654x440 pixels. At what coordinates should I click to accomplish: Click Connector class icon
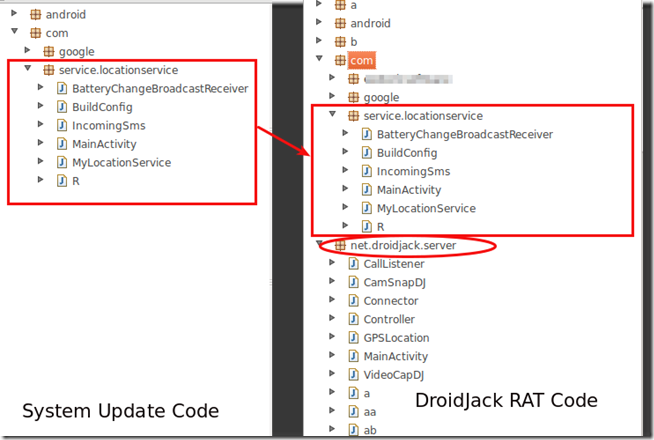point(354,301)
